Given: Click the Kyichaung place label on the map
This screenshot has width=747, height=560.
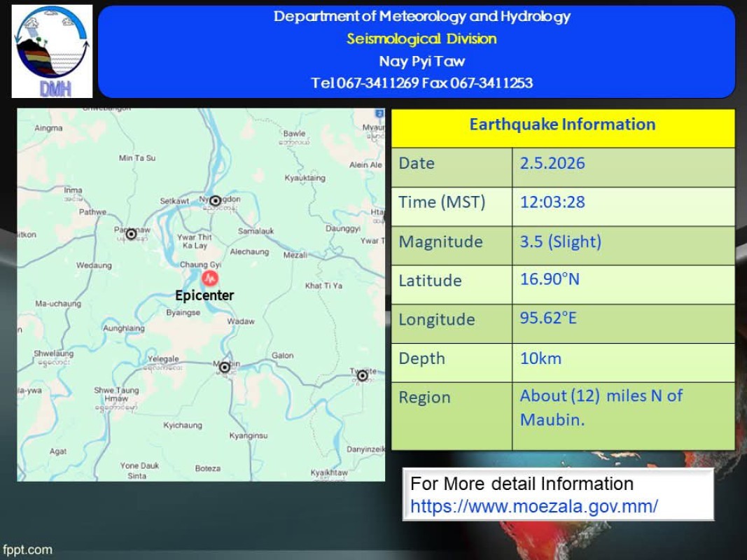Looking at the screenshot, I should (183, 425).
